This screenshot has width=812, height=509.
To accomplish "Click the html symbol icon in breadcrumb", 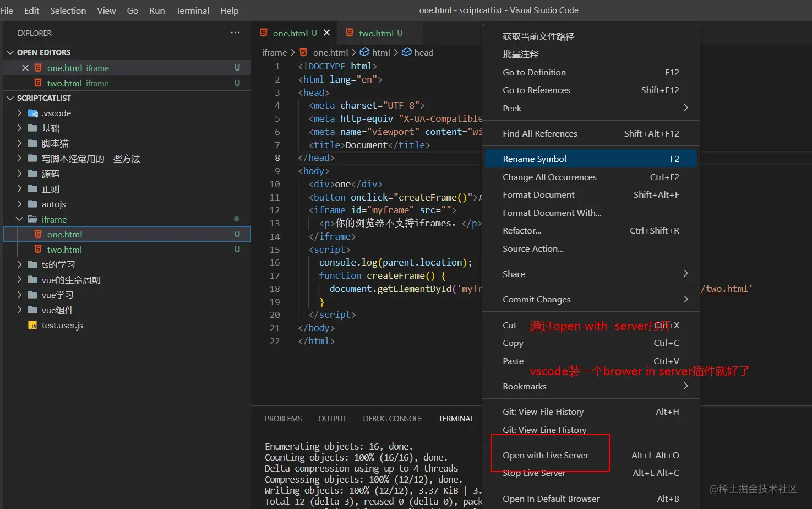I will (x=364, y=52).
